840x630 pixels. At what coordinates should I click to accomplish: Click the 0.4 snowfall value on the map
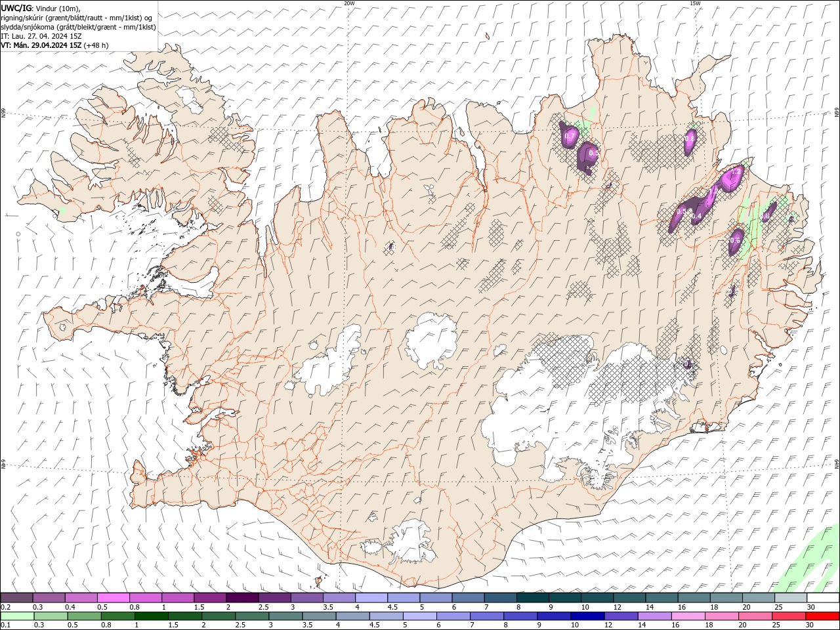(697, 216)
